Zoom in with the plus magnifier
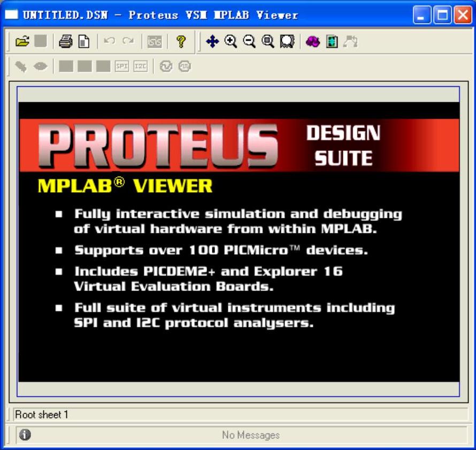The image size is (476, 450). [231, 41]
